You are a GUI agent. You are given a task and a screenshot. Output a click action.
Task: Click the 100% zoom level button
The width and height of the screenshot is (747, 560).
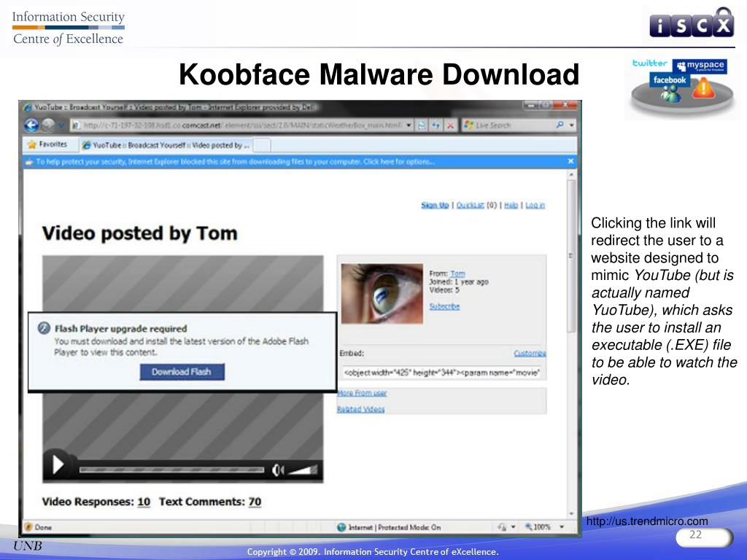pyautogui.click(x=538, y=527)
